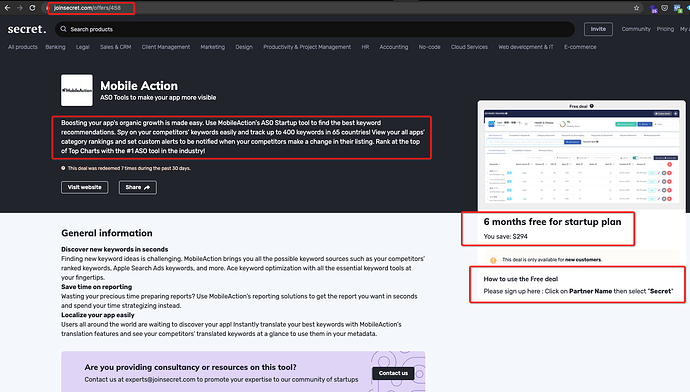Screen dimensions: 690x392
Task: Select the Legal category
Action: [83, 47]
